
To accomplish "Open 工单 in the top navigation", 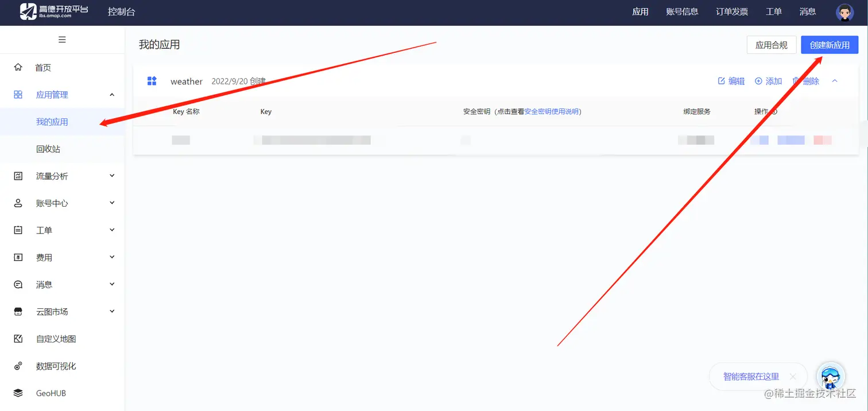I will tap(774, 11).
